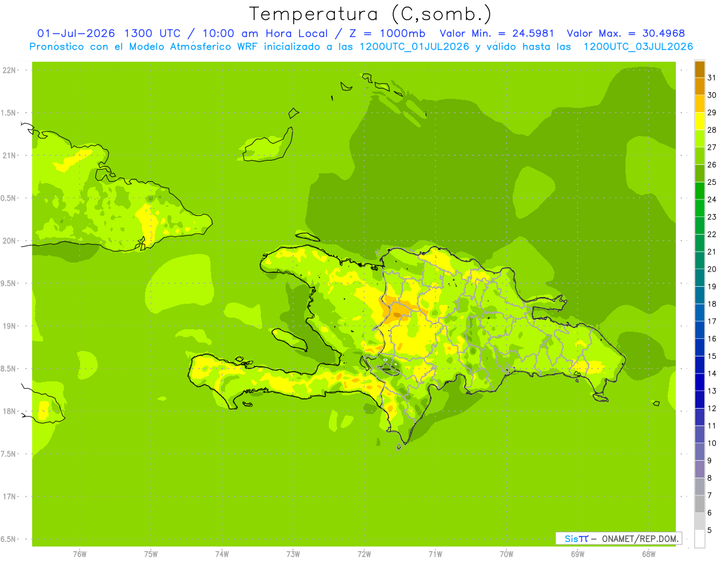
Task: Click the '68W' longitude label
Action: click(x=649, y=554)
